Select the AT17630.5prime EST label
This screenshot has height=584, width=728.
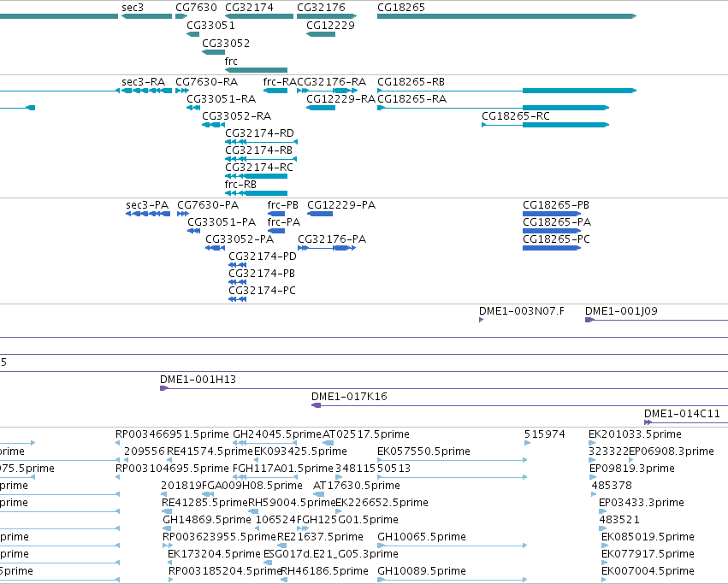(357, 486)
